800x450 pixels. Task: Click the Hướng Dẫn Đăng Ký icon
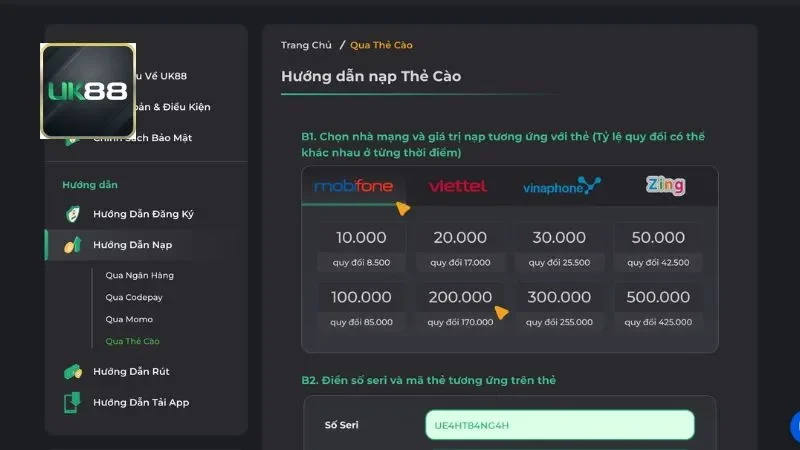point(72,214)
